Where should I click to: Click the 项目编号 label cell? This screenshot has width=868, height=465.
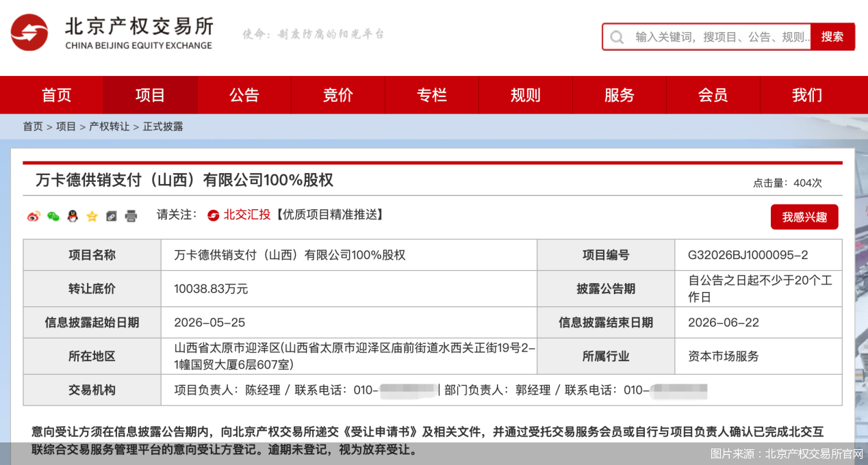(x=606, y=255)
